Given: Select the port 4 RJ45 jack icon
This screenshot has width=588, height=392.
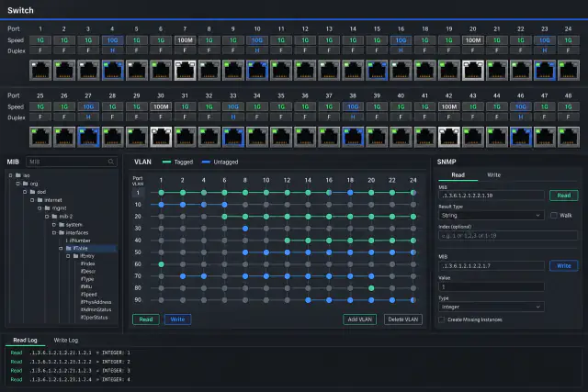Looking at the screenshot, I should [x=112, y=70].
